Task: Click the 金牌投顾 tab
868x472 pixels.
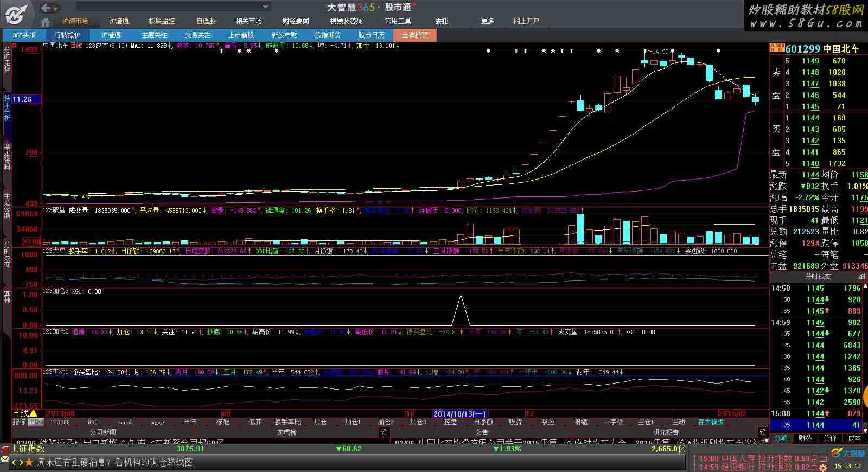Action: [x=414, y=35]
